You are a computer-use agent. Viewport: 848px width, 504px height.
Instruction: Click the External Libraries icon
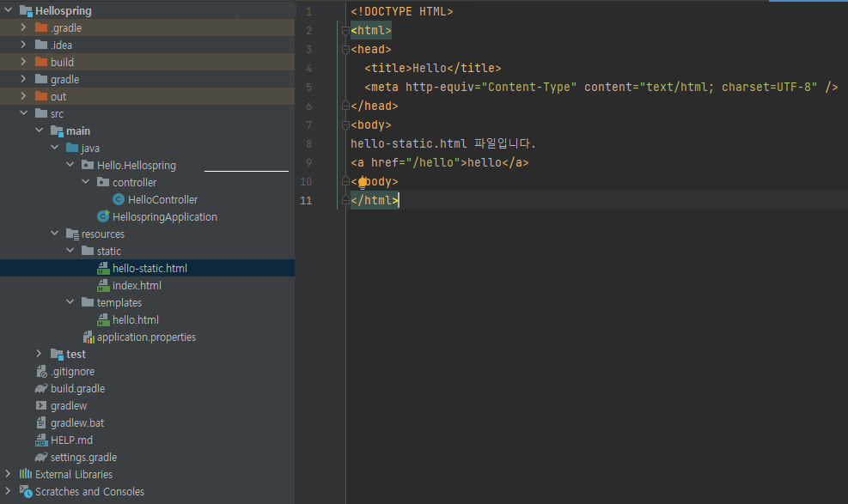point(26,474)
